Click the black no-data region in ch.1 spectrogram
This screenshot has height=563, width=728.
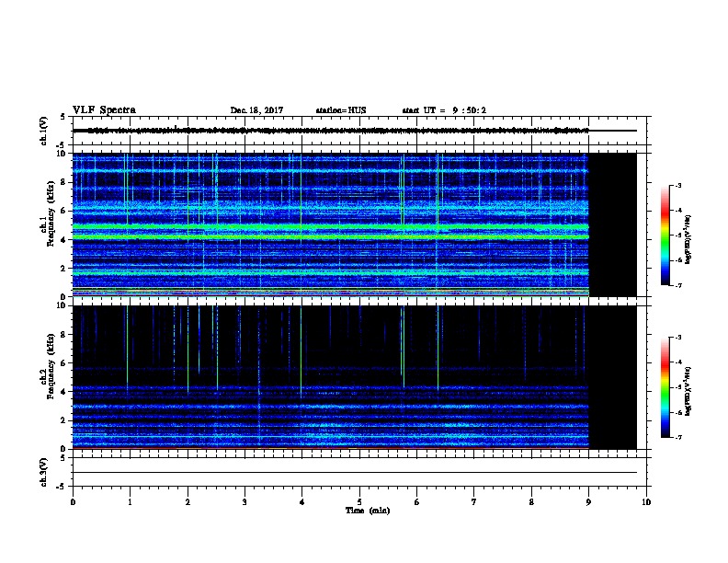[x=612, y=224]
